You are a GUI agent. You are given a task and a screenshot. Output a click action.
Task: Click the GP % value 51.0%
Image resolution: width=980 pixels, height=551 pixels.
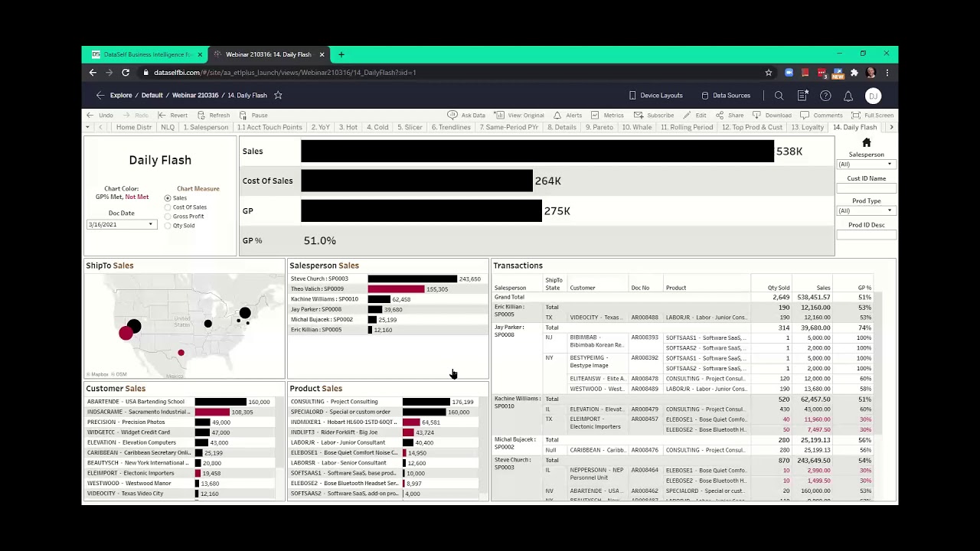[320, 241]
